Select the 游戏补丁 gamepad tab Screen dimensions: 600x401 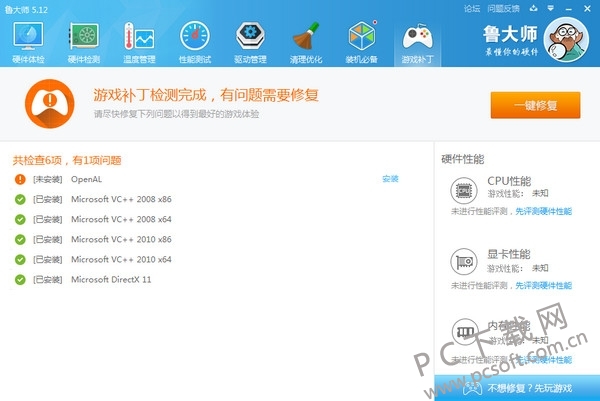417,42
